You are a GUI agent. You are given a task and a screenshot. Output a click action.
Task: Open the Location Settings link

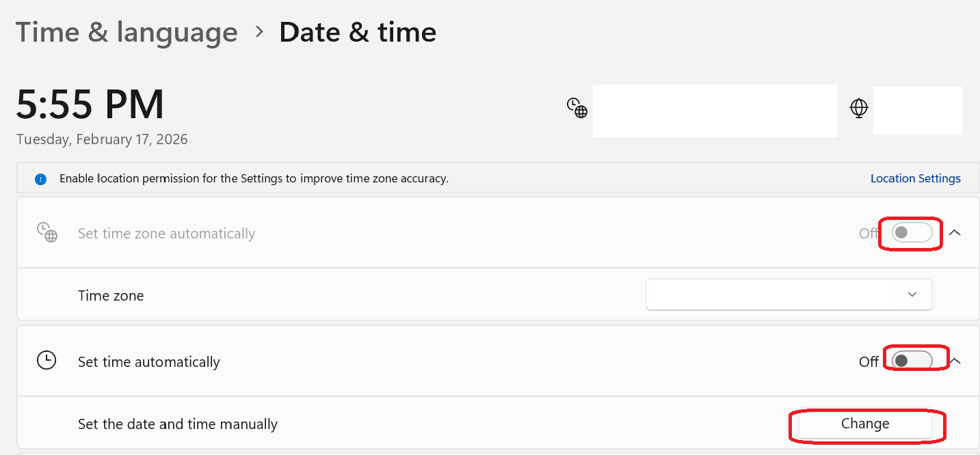point(915,178)
